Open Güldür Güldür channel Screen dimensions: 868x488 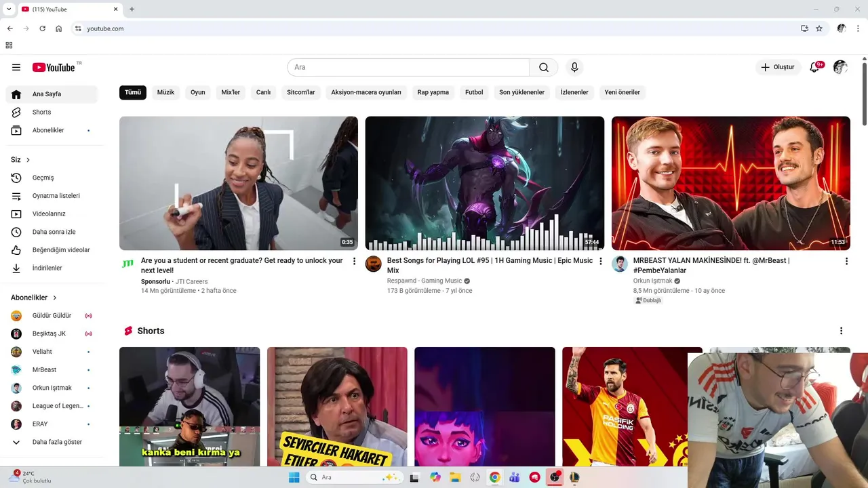pos(52,316)
